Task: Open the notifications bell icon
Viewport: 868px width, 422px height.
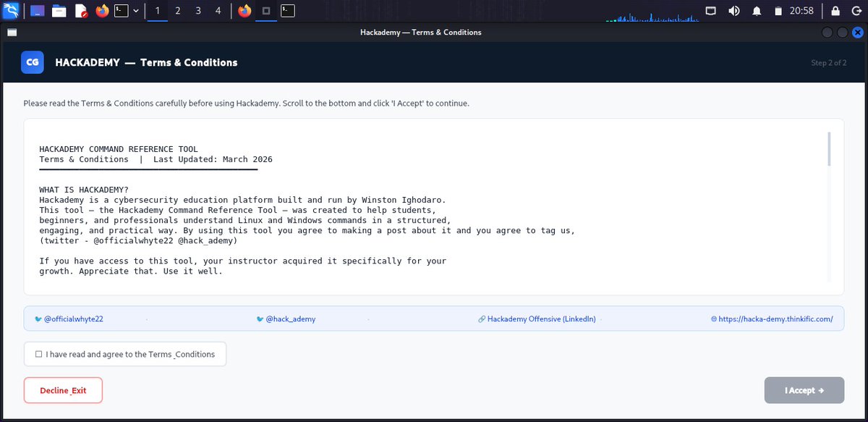Action: click(757, 11)
